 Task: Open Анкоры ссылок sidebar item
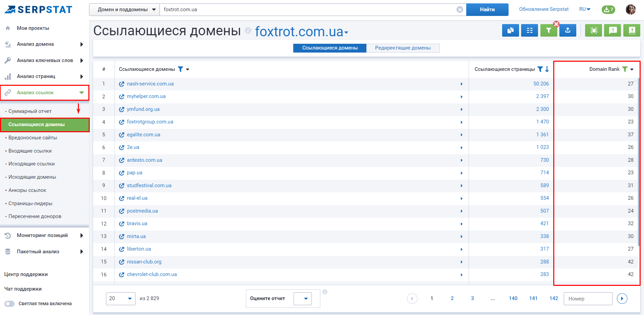[x=27, y=190]
